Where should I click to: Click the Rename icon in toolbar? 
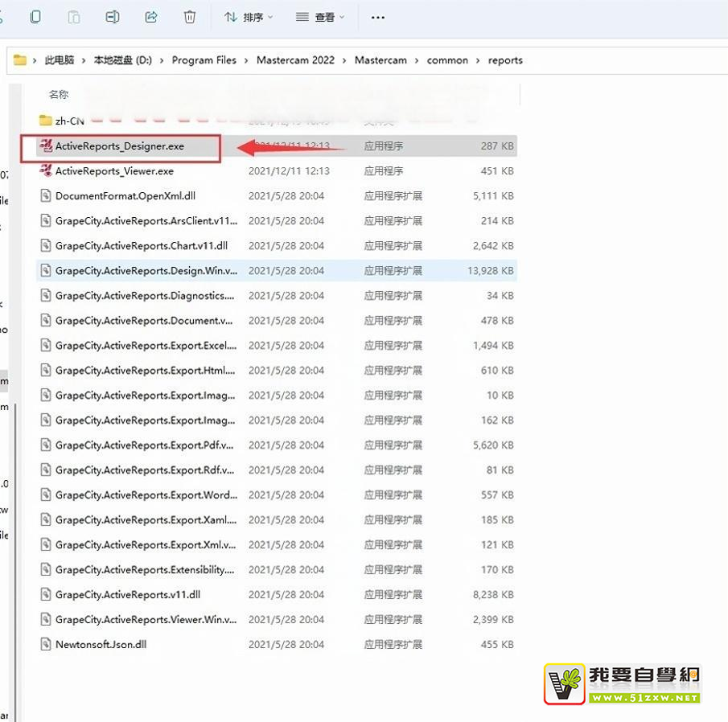113,17
